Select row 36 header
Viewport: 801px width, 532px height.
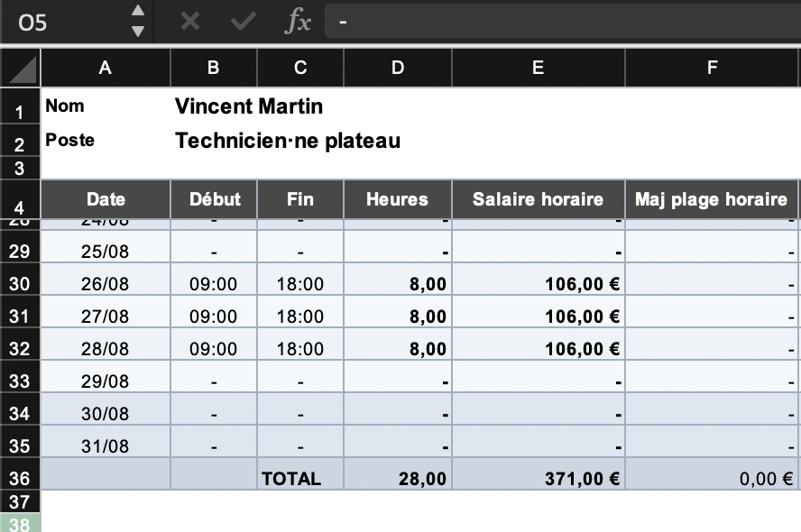coord(20,479)
